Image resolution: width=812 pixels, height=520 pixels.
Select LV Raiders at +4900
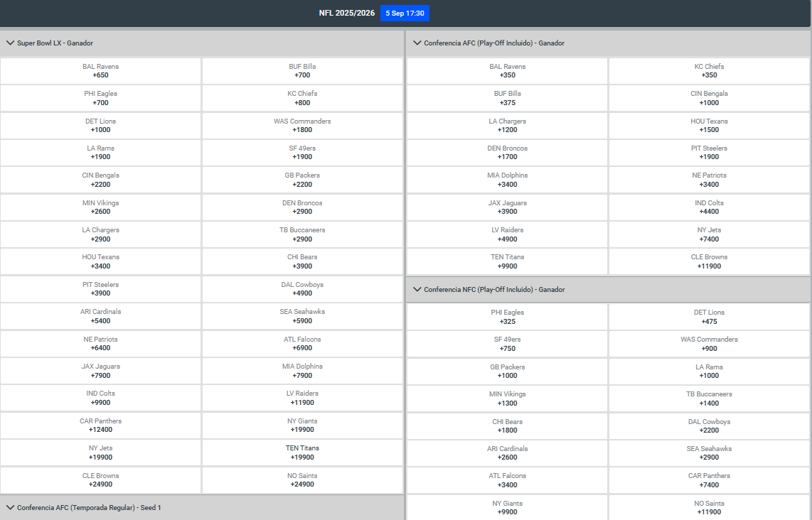(x=508, y=234)
